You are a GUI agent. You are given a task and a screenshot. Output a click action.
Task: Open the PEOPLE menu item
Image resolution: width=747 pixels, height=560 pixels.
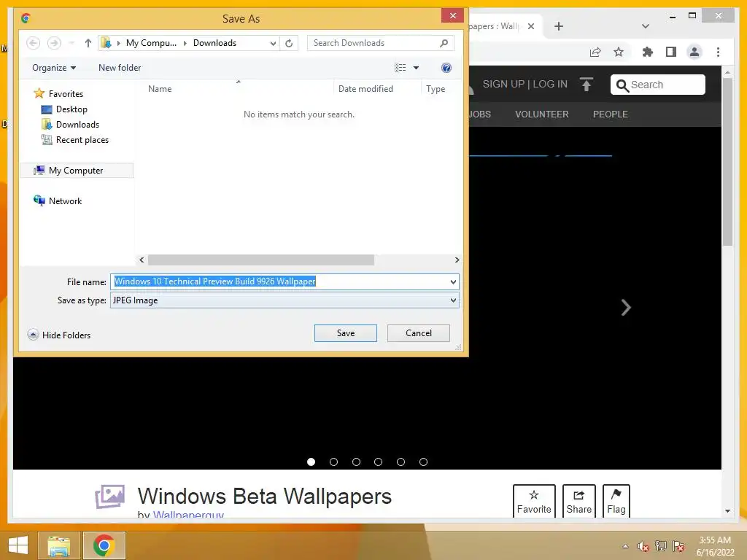[x=611, y=114]
